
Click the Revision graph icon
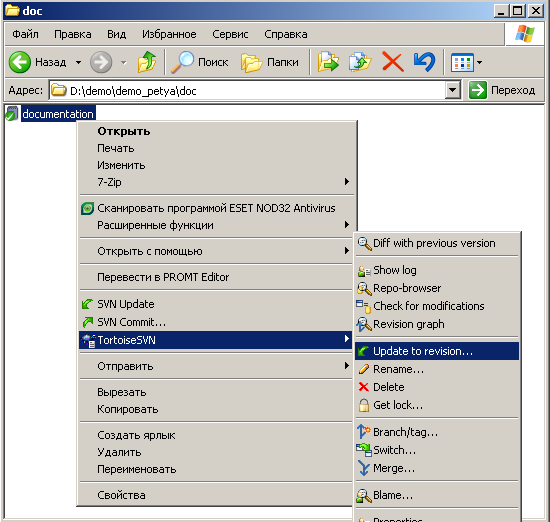(x=364, y=324)
